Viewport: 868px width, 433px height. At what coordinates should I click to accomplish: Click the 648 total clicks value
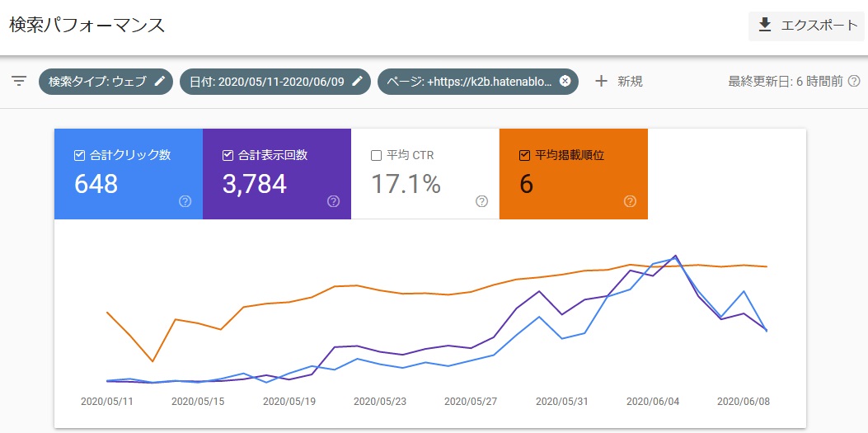click(x=96, y=185)
